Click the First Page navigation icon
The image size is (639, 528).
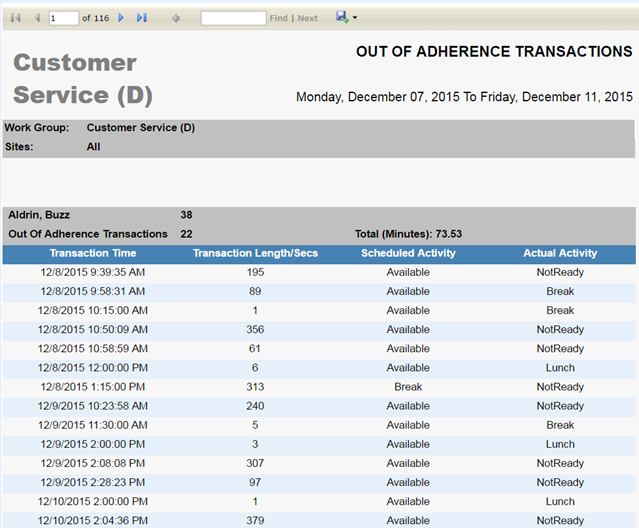coord(15,18)
